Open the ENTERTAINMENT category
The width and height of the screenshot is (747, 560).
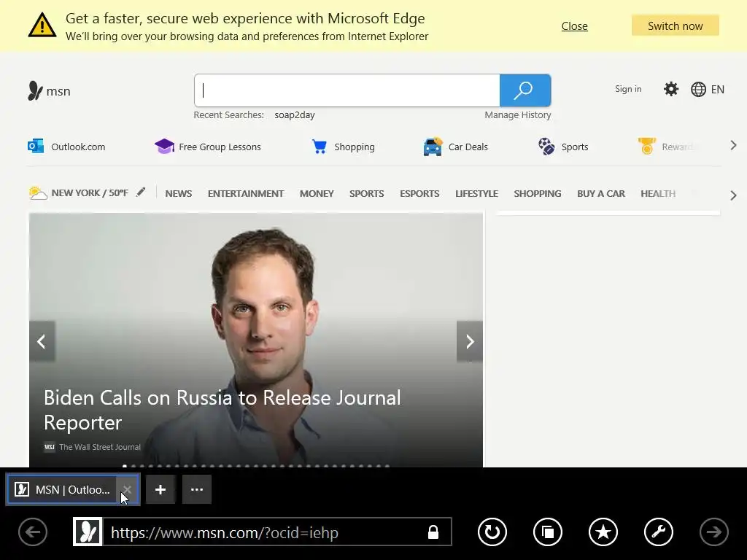point(246,193)
